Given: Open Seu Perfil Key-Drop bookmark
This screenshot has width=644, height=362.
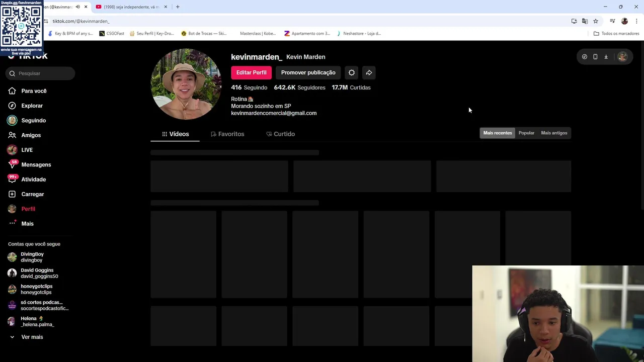Looking at the screenshot, I should pos(151,34).
